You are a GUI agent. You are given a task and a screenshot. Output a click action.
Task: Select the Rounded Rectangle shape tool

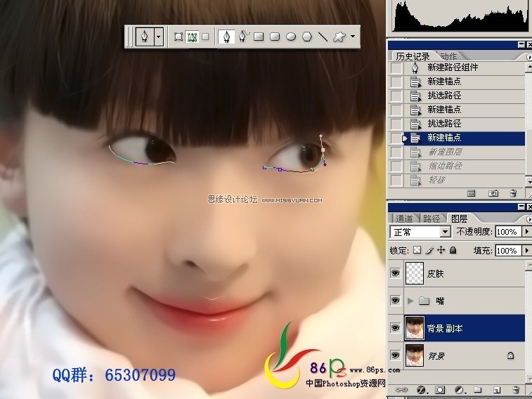[x=275, y=37]
